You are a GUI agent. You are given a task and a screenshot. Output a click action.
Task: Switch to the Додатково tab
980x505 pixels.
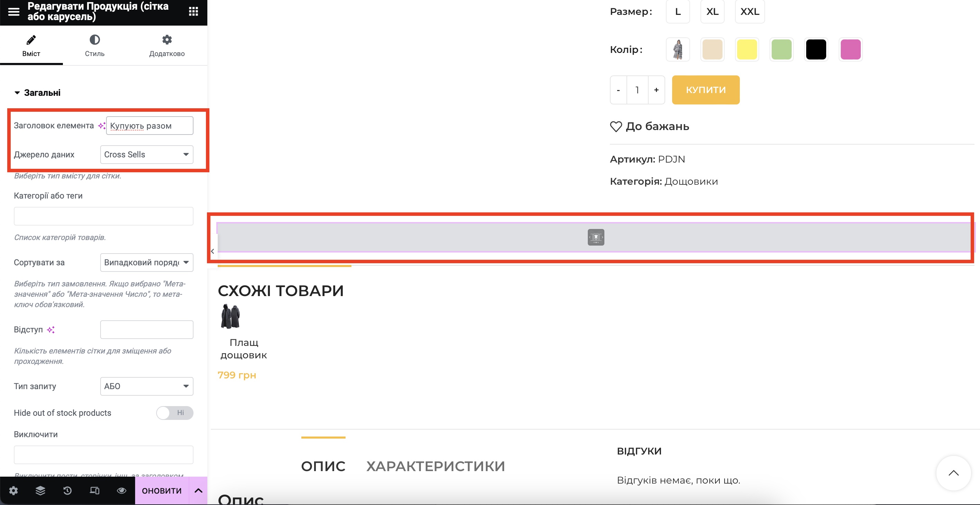click(167, 46)
